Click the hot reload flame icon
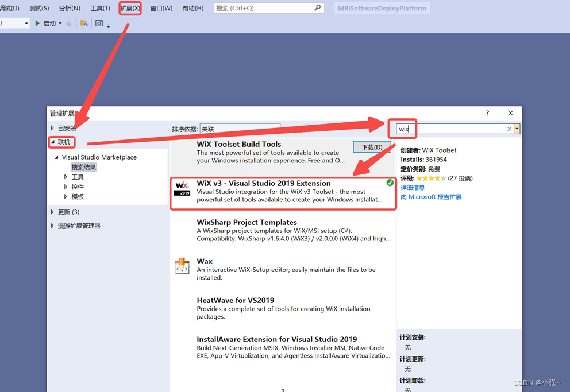The width and height of the screenshot is (570, 392). tap(69, 24)
